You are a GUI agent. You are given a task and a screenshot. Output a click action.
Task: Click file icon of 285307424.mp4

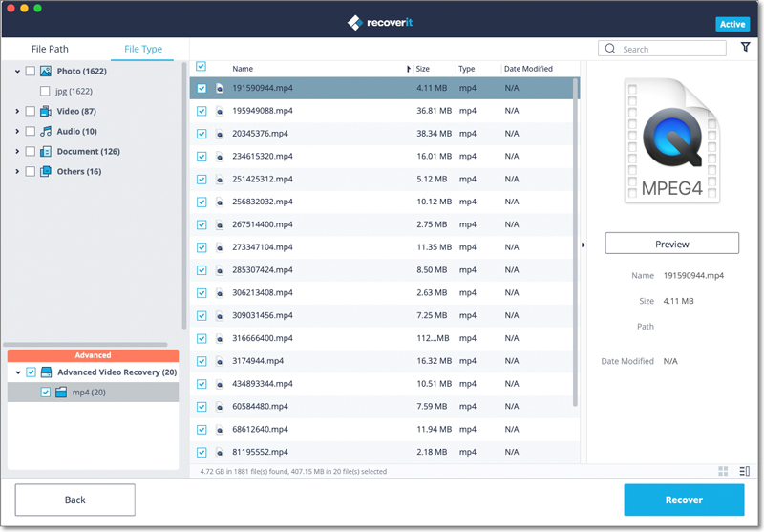click(x=220, y=270)
